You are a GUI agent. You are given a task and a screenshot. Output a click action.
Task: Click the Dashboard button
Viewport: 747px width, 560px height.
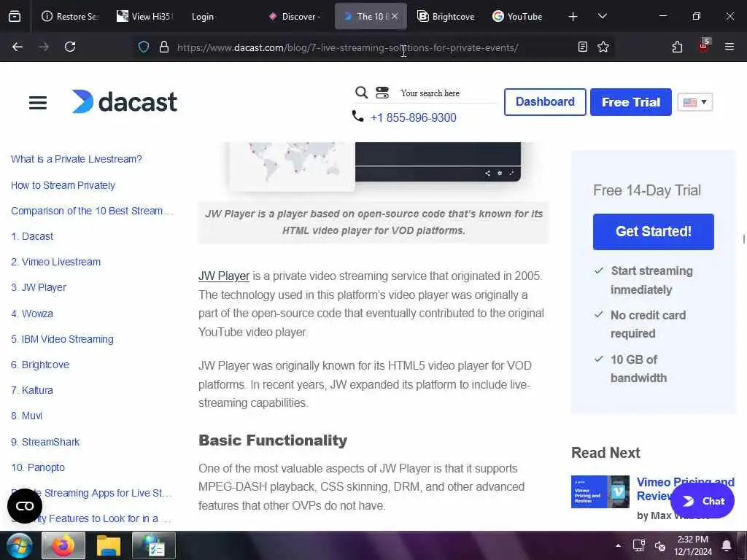pyautogui.click(x=545, y=102)
